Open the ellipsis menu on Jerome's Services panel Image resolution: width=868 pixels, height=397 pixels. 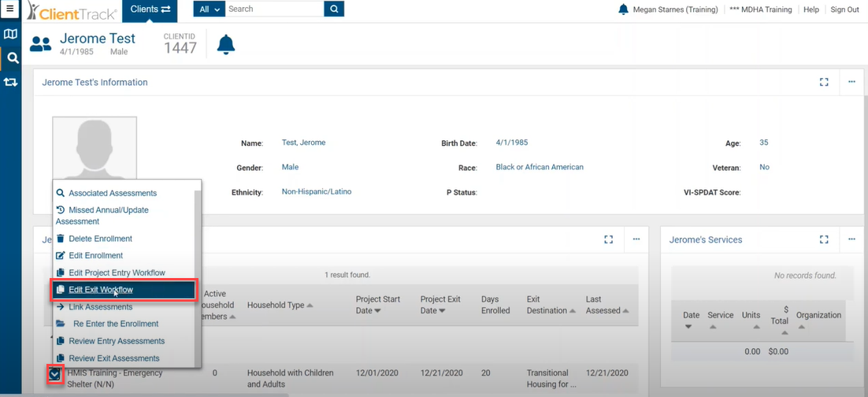851,239
